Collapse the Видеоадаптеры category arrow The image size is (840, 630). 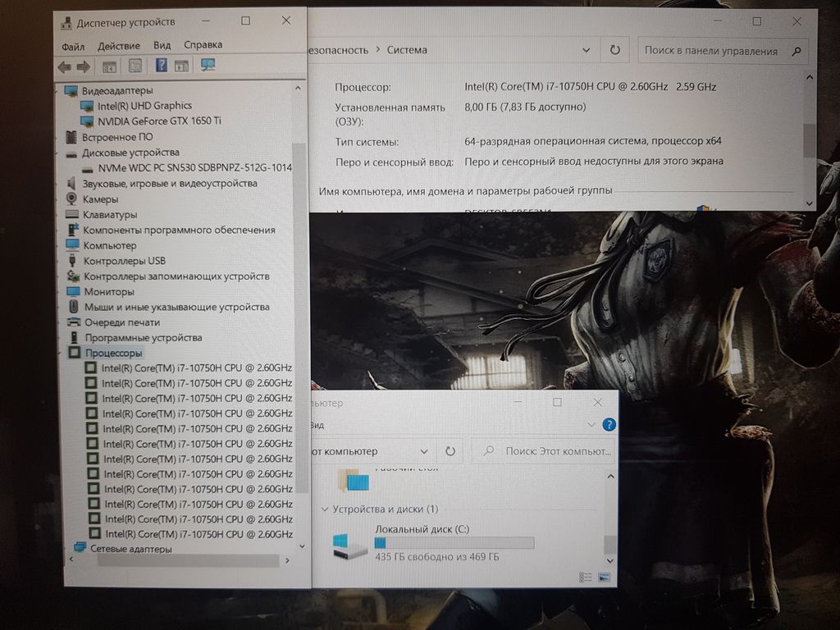[x=58, y=90]
